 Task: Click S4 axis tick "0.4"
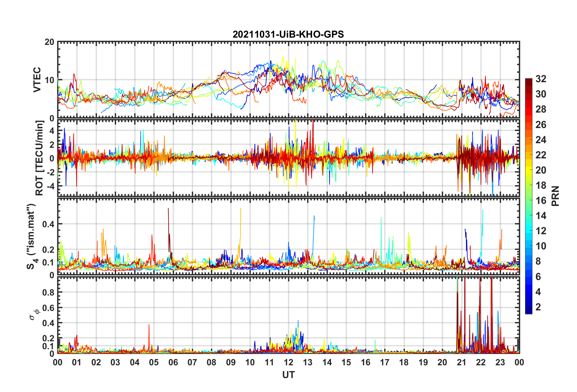pyautogui.click(x=48, y=224)
